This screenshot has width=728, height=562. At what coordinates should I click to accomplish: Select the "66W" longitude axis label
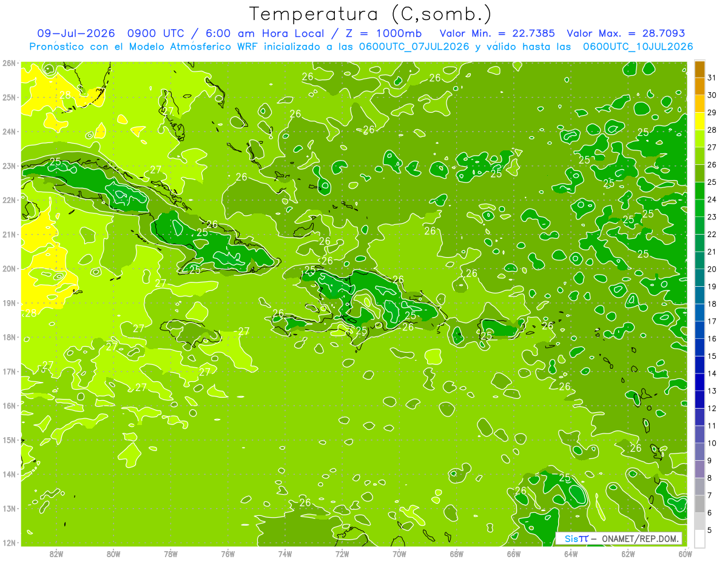pyautogui.click(x=514, y=554)
